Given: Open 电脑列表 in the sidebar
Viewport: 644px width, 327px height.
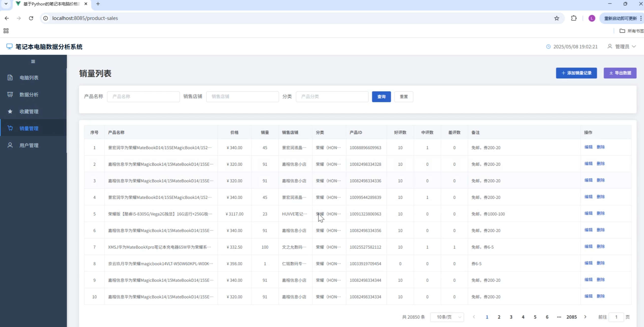Looking at the screenshot, I should (x=29, y=78).
